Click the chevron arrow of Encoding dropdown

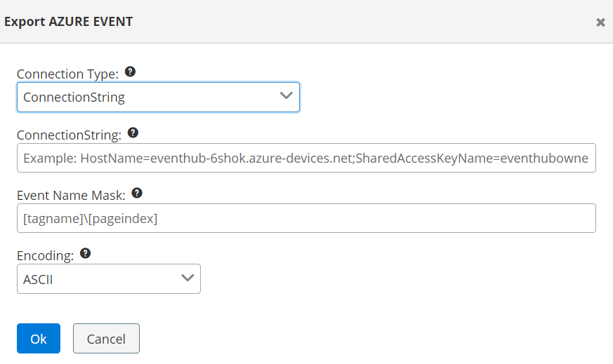click(x=187, y=278)
